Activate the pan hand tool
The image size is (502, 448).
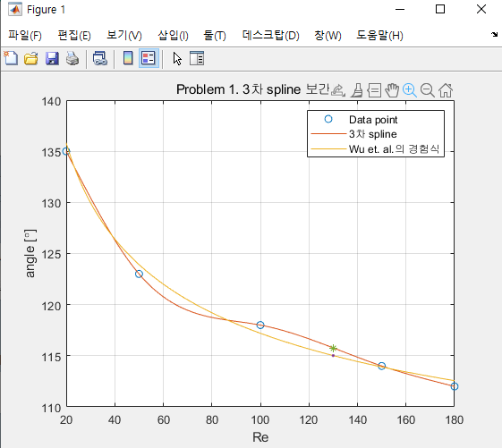tap(392, 90)
